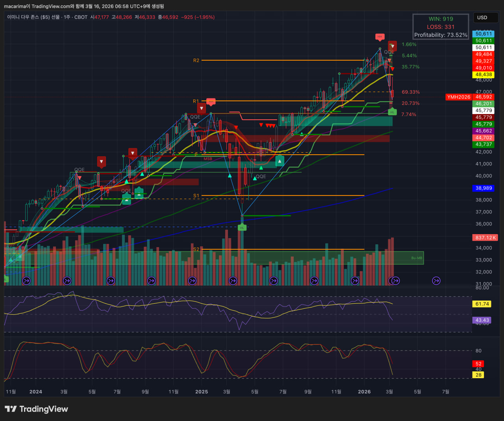This screenshot has height=421, width=504.
Task: Click the TradingView logo
Action: [x=36, y=409]
